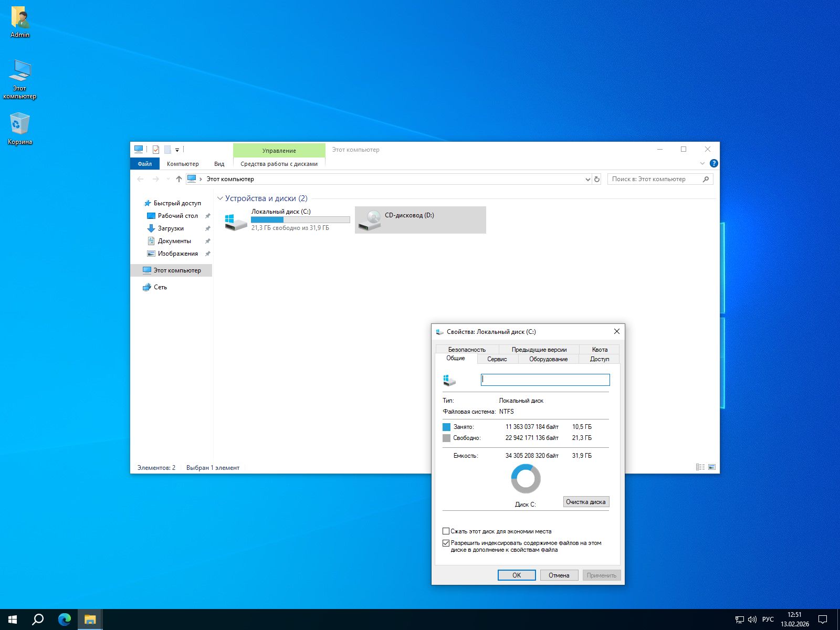Switch to large thumbnails view icon in status bar
Viewport: 840px width, 630px height.
coord(712,467)
